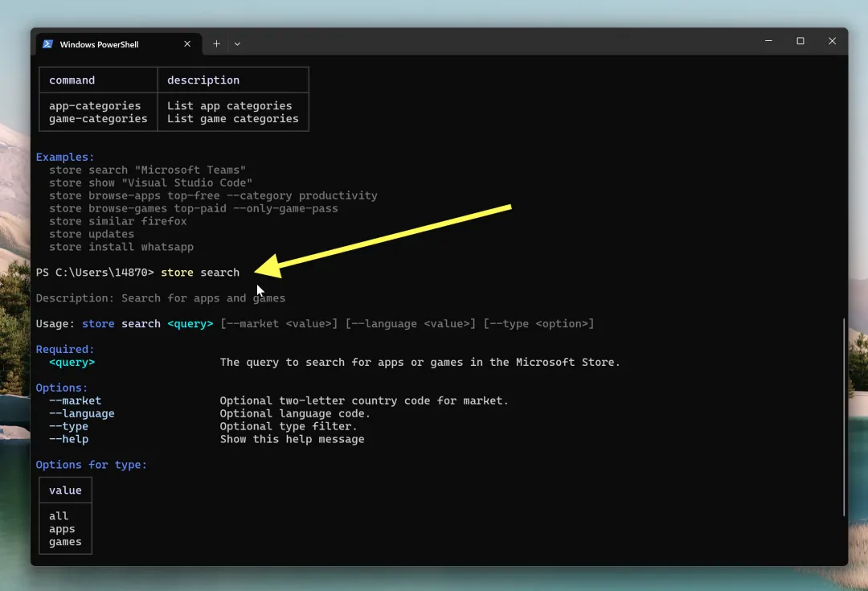Select the Windows PowerShell tab
Image resolution: width=868 pixels, height=591 pixels.
[x=118, y=44]
